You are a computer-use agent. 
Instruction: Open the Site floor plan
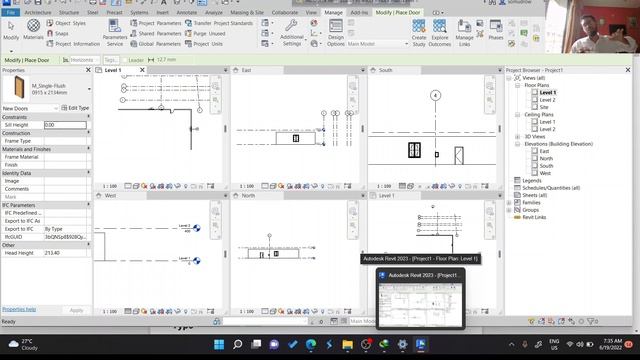point(544,107)
